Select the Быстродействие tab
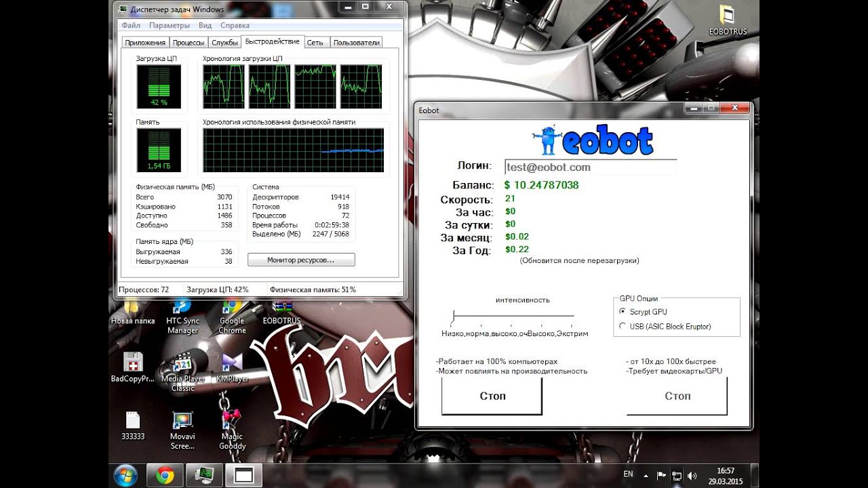This screenshot has height=488, width=868. click(x=273, y=41)
